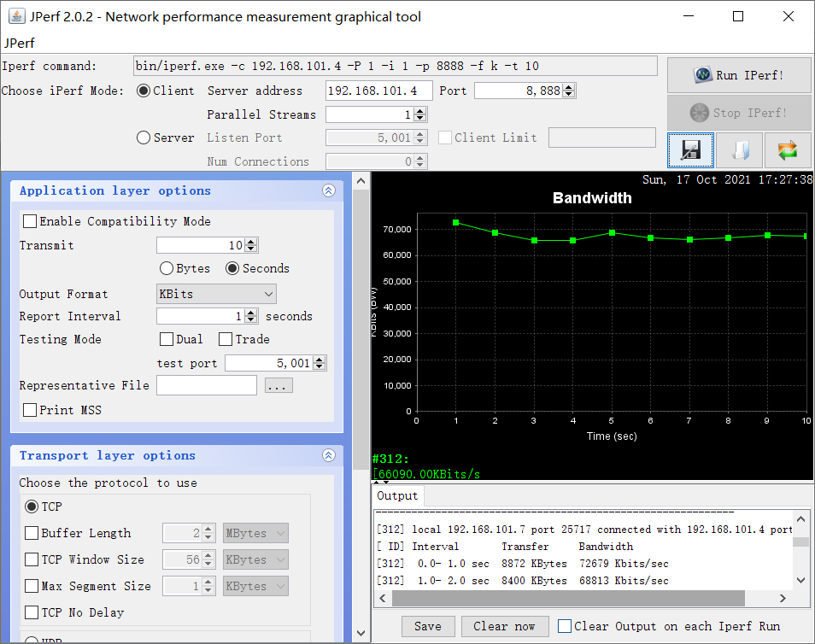Click Run IPerf! button

(x=739, y=75)
